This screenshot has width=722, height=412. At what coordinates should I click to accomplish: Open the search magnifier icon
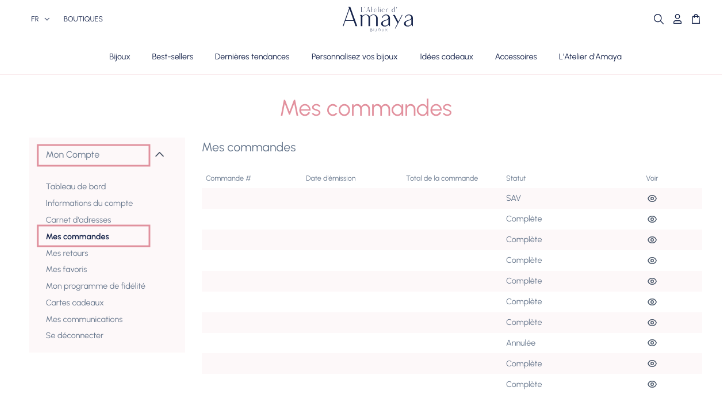click(658, 19)
